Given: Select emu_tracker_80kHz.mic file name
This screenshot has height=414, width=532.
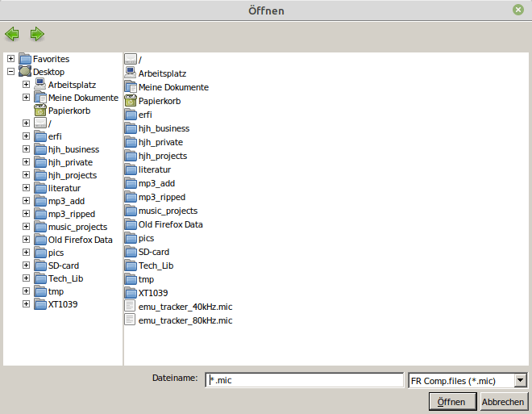Looking at the screenshot, I should (x=185, y=320).
